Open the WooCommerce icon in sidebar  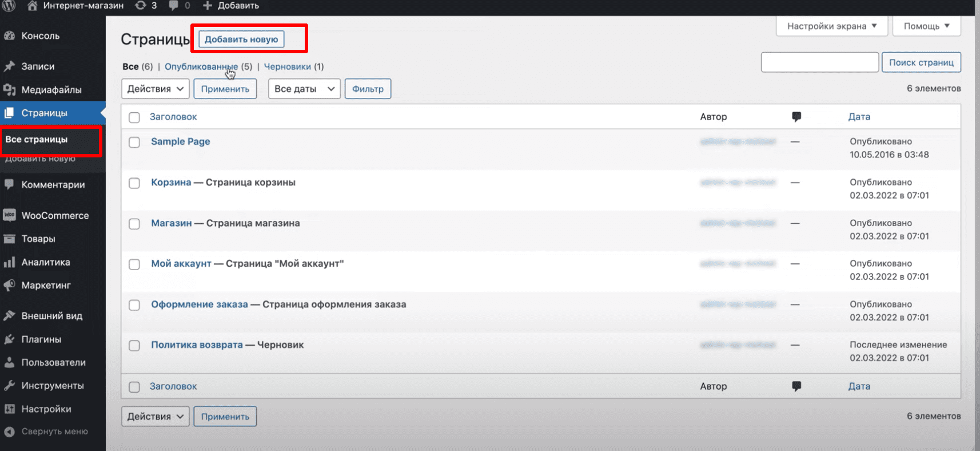[x=9, y=215]
